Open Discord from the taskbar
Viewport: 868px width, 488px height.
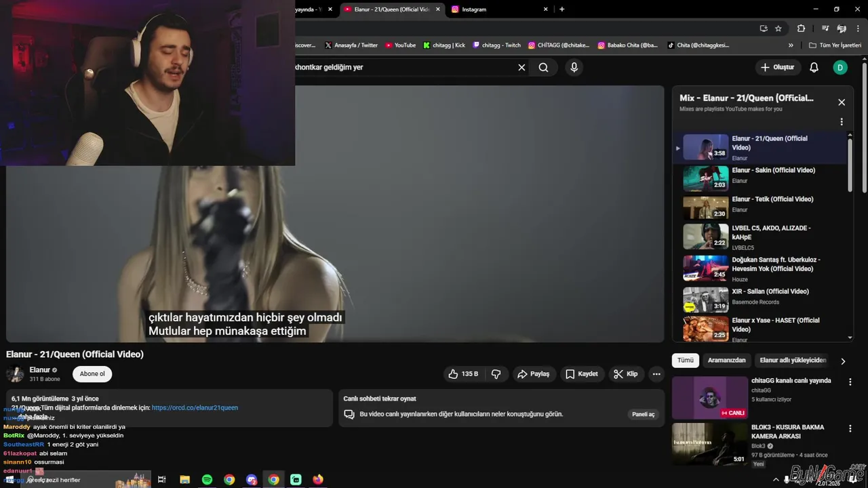[252, 480]
